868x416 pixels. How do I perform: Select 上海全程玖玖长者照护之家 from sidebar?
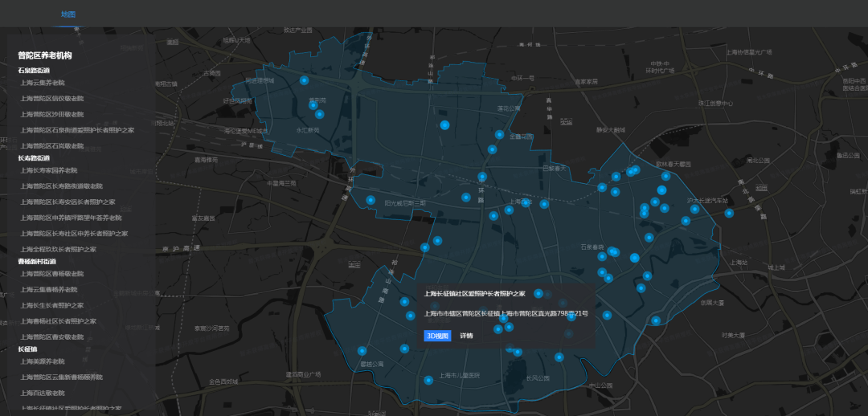59,250
